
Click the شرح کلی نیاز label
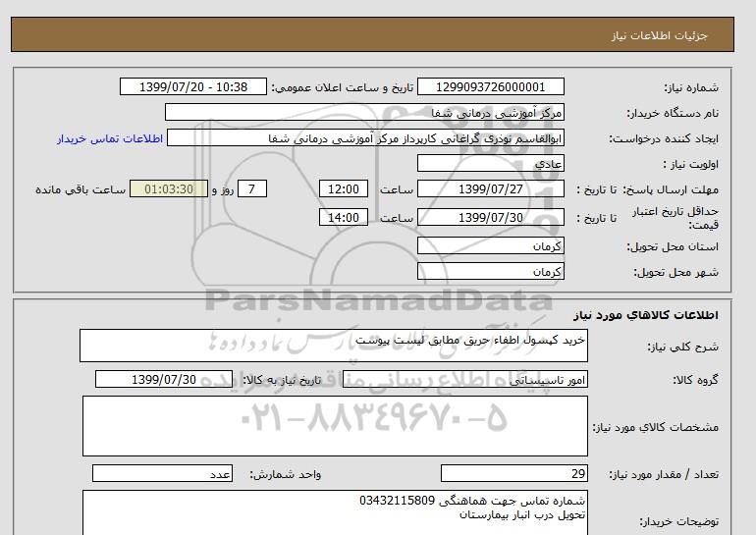682,347
